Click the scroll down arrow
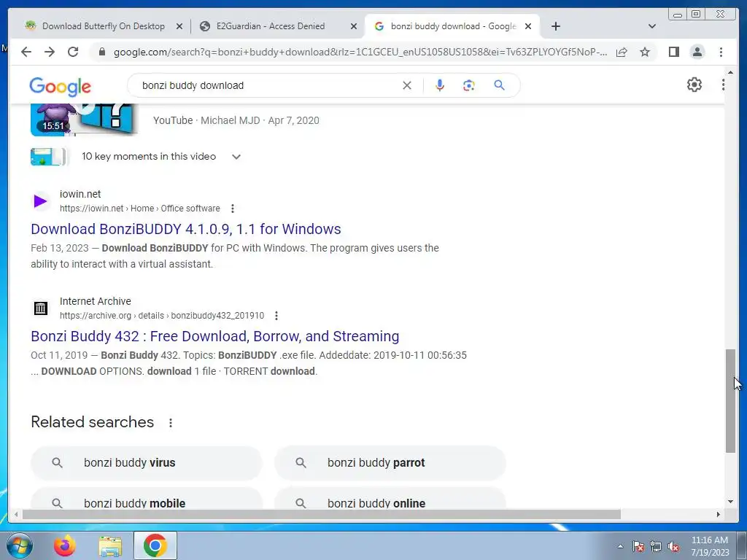The image size is (747, 560). [730, 502]
